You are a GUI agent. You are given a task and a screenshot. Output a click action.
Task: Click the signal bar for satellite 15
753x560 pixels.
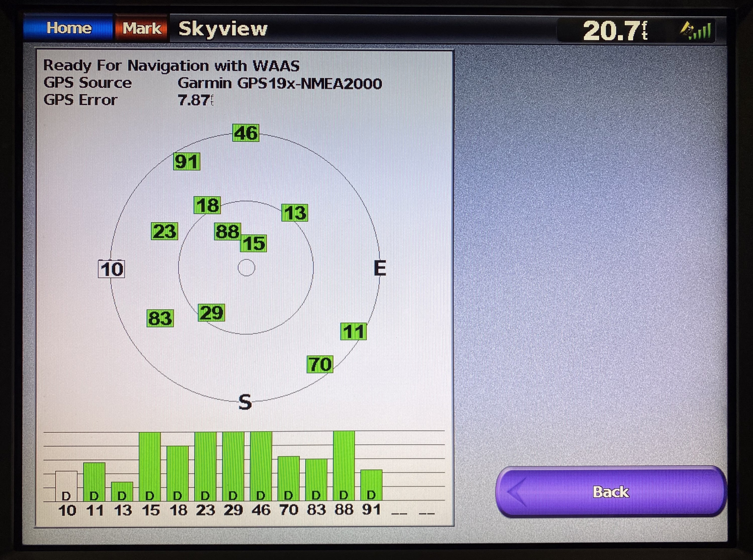[x=150, y=466]
